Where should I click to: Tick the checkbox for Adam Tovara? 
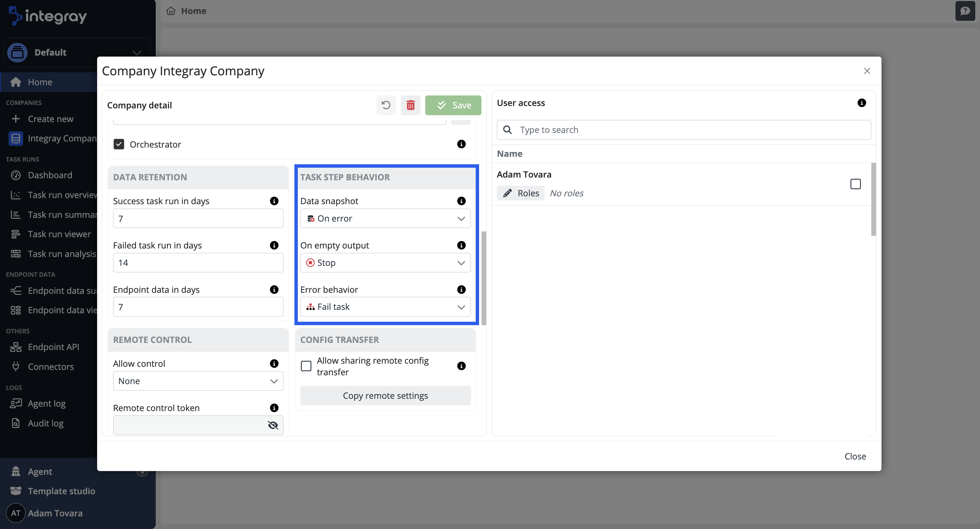[855, 184]
